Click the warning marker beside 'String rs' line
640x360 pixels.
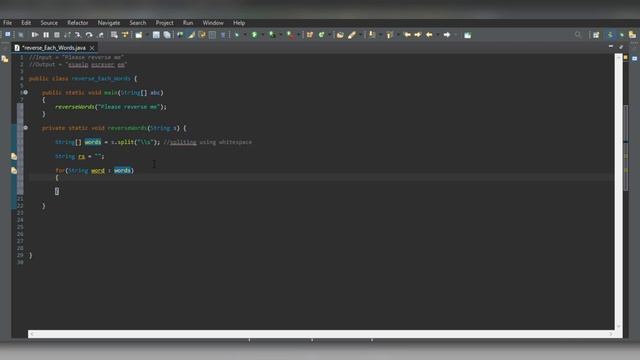(x=14, y=156)
